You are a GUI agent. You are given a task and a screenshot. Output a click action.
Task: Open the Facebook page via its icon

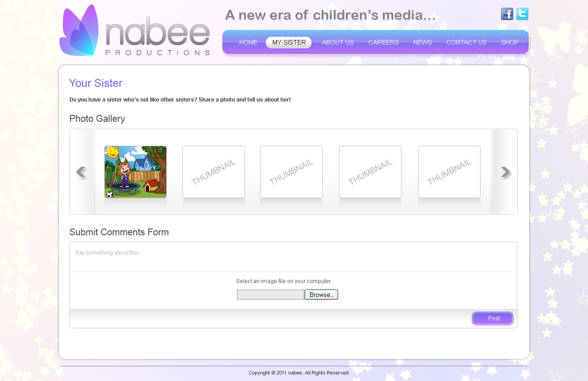(x=507, y=14)
